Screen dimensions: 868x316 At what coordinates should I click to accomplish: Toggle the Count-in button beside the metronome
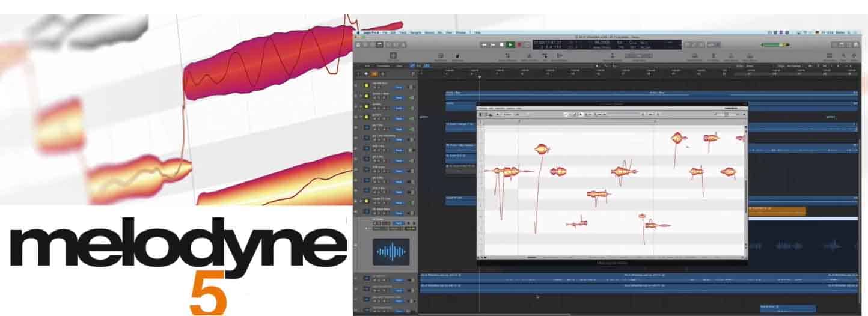(x=711, y=45)
